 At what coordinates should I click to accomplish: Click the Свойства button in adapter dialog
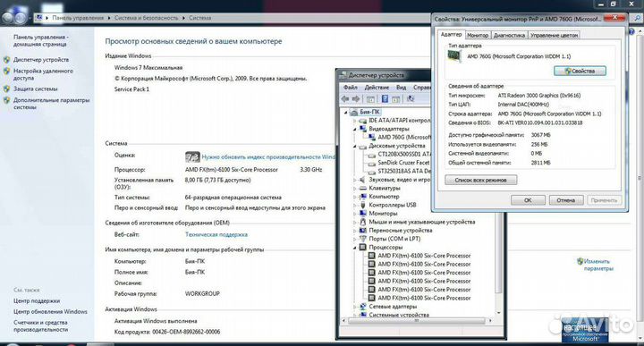click(x=580, y=71)
